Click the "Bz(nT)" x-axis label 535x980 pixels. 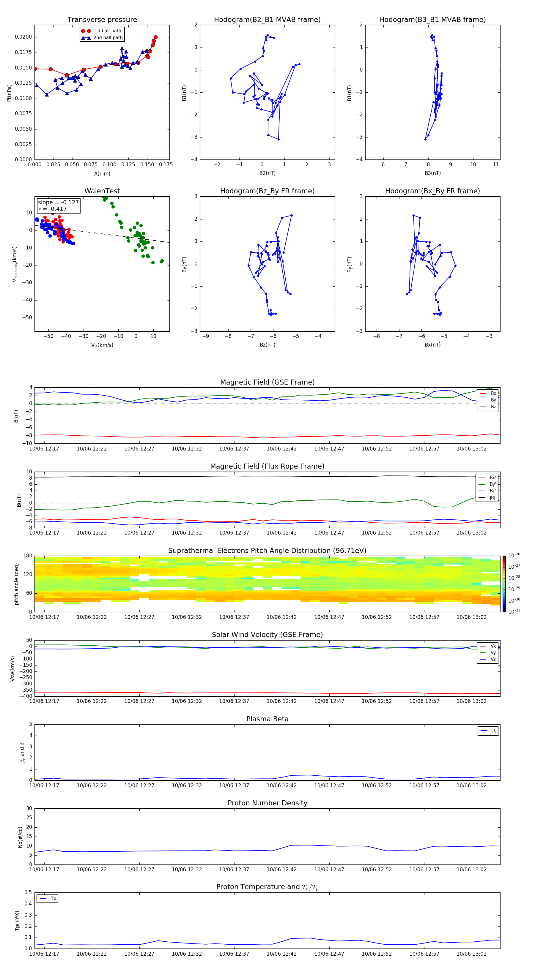267,345
